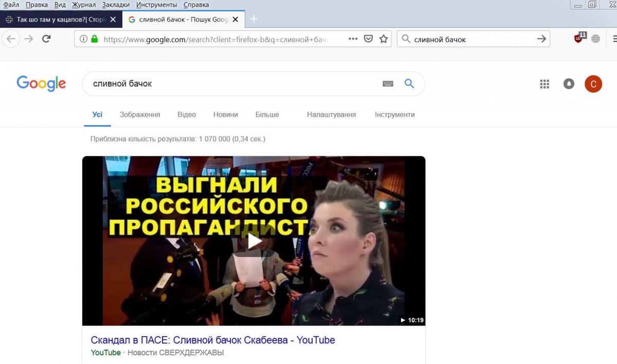
Task: Open page actions three-dot menu
Action: [353, 39]
